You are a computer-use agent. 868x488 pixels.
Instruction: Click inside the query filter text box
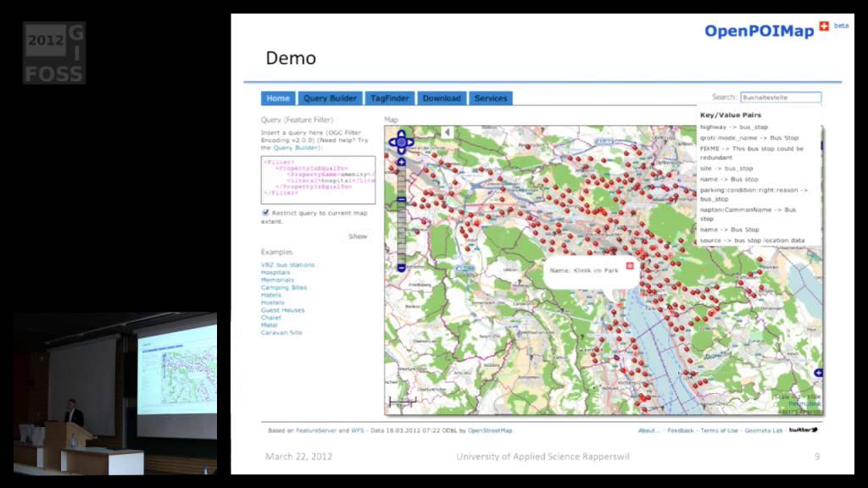pos(319,180)
